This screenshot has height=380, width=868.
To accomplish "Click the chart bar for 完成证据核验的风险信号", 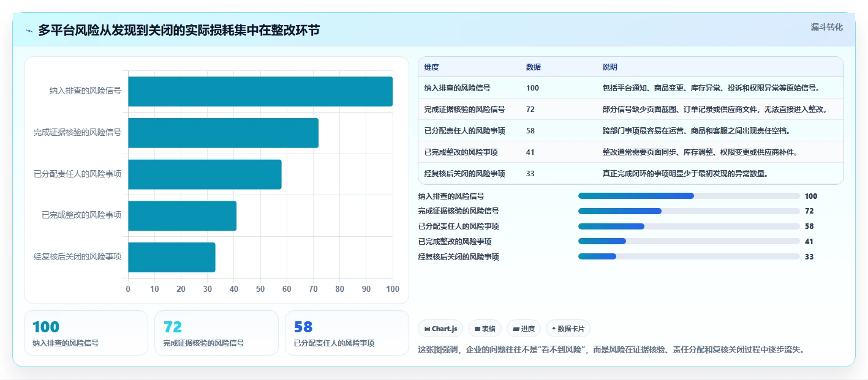I will click(223, 133).
